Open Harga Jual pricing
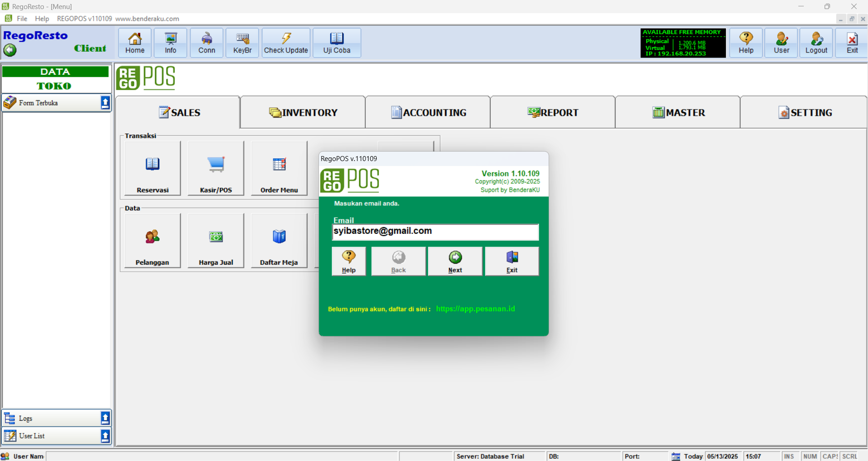Image resolution: width=868 pixels, height=461 pixels. click(216, 241)
